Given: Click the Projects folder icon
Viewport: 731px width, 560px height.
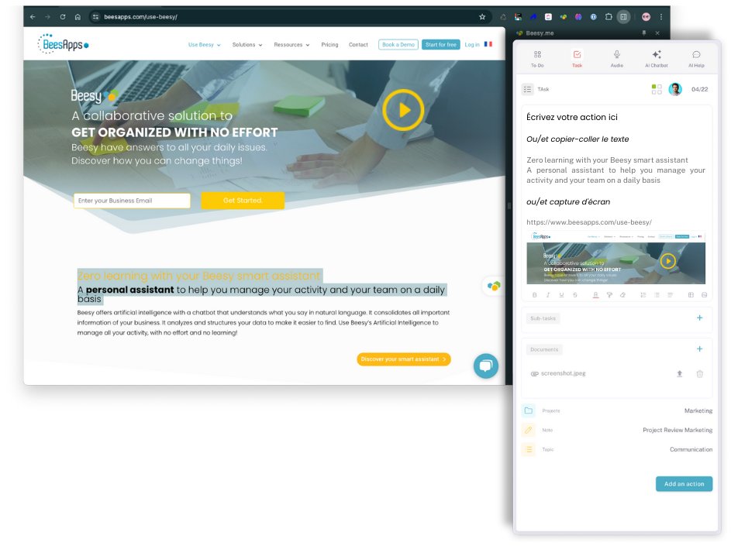Looking at the screenshot, I should coord(528,411).
